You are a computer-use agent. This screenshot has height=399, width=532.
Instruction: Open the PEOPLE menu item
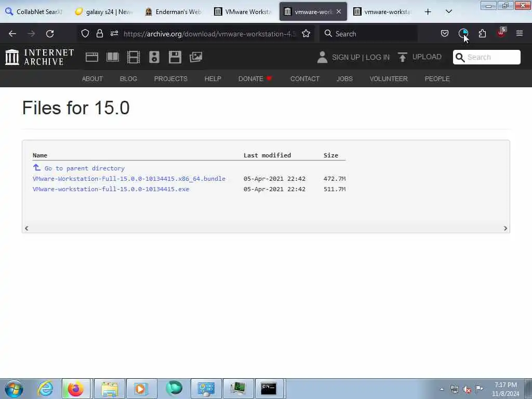point(437,79)
